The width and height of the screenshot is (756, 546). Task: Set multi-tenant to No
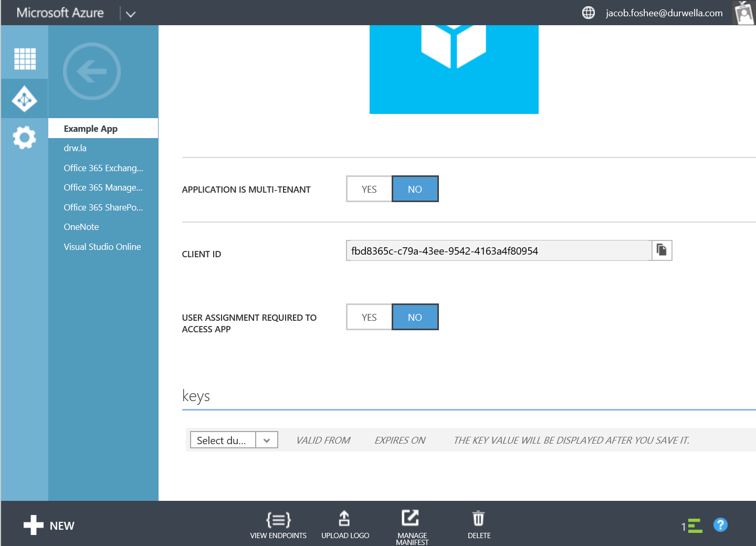coord(415,189)
